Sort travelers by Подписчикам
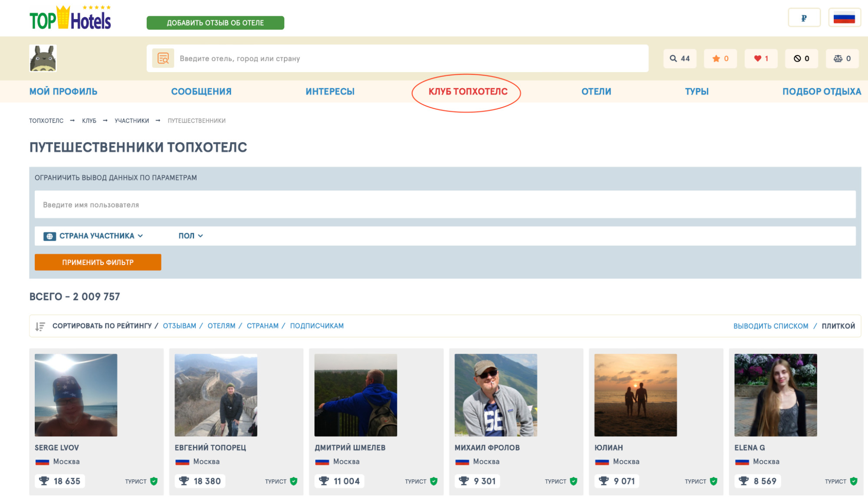The width and height of the screenshot is (868, 498). (x=317, y=326)
